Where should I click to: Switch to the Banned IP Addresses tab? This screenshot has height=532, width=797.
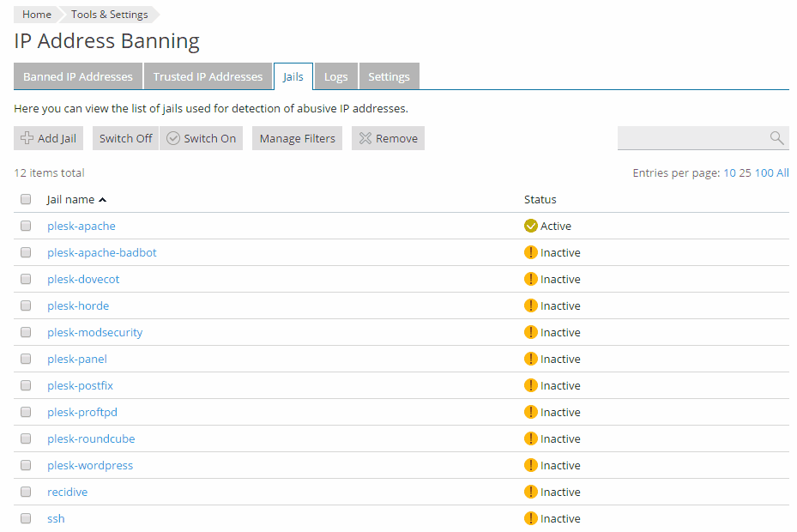tap(78, 76)
